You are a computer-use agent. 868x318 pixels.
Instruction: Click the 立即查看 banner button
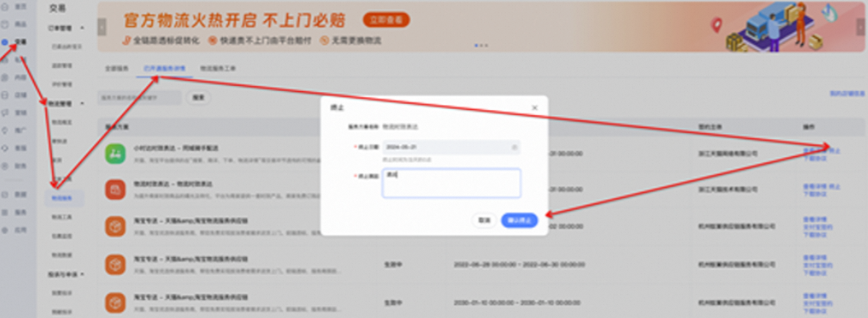(386, 20)
